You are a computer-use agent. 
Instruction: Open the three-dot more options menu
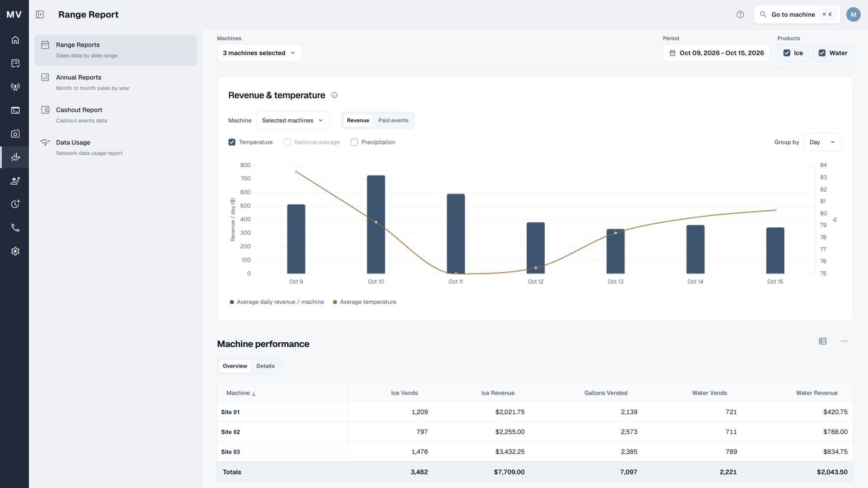click(844, 341)
